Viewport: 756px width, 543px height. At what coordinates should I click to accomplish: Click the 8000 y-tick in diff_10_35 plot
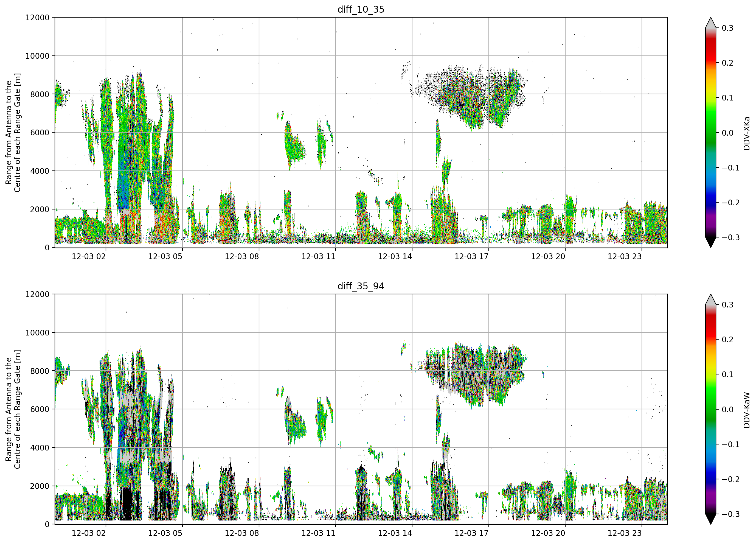pyautogui.click(x=40, y=94)
